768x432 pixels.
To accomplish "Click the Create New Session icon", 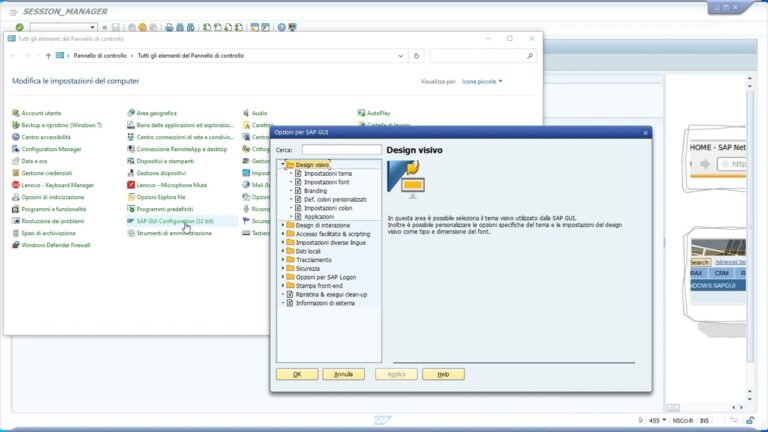I will 255,27.
